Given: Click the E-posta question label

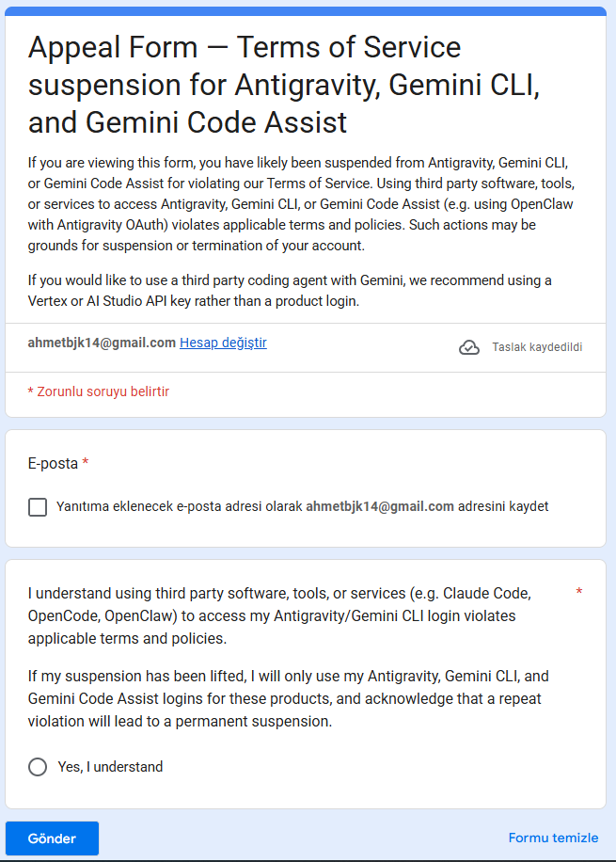Looking at the screenshot, I should [53, 463].
